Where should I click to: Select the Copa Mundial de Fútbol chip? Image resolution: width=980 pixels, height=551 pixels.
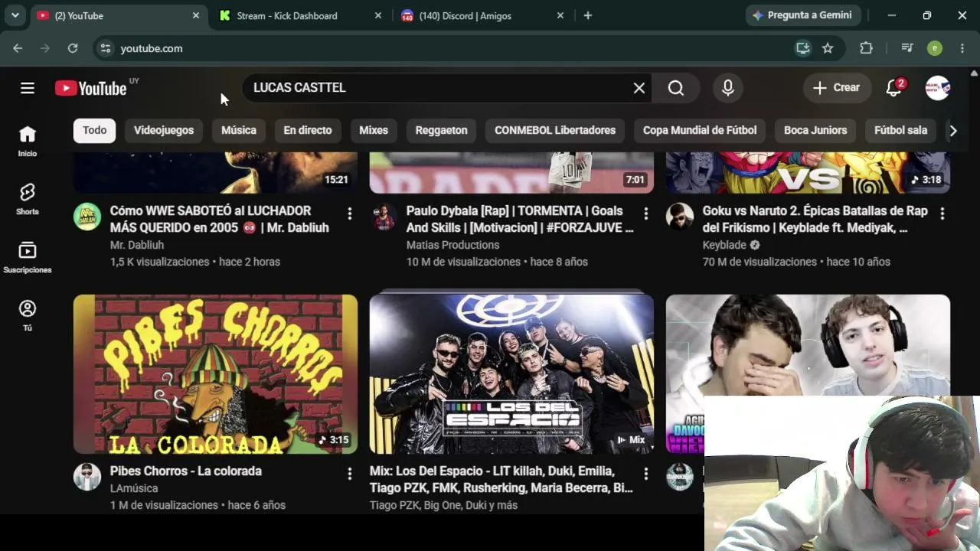[x=700, y=130]
